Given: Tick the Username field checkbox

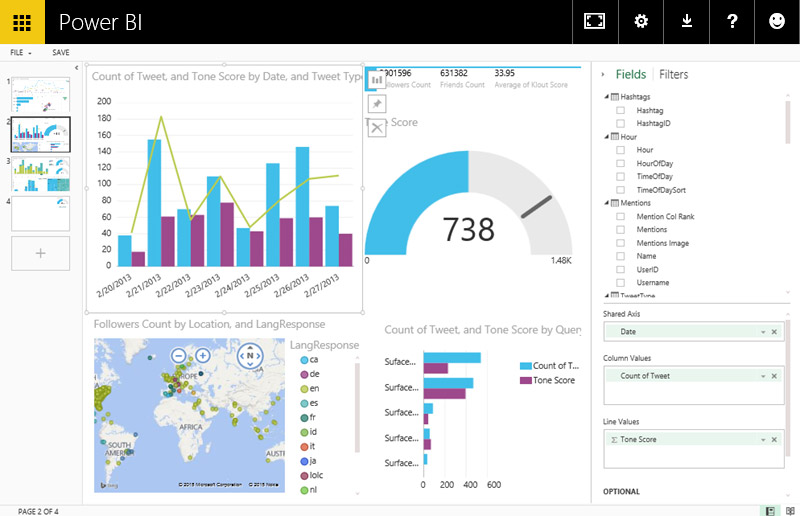Looking at the screenshot, I should [620, 283].
